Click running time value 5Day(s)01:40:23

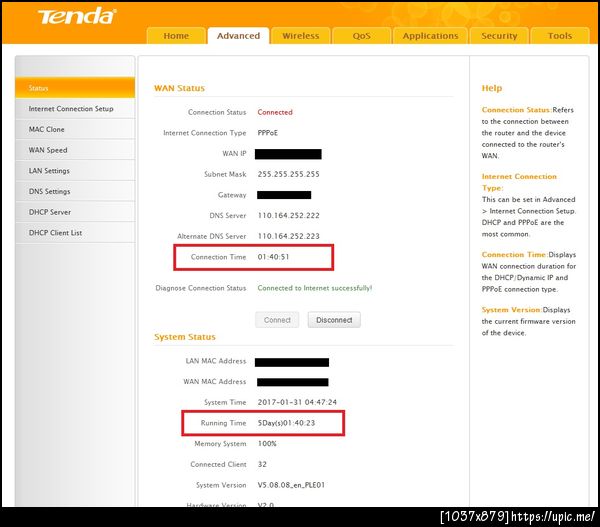[x=286, y=423]
